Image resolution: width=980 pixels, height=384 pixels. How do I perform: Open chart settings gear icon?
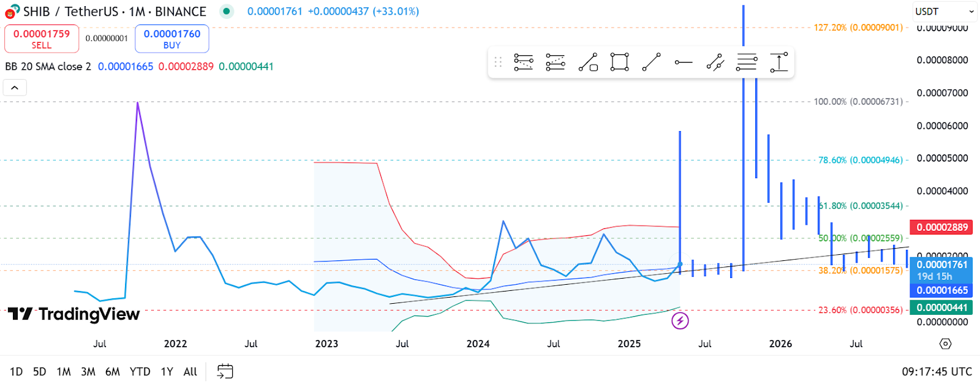pyautogui.click(x=945, y=344)
